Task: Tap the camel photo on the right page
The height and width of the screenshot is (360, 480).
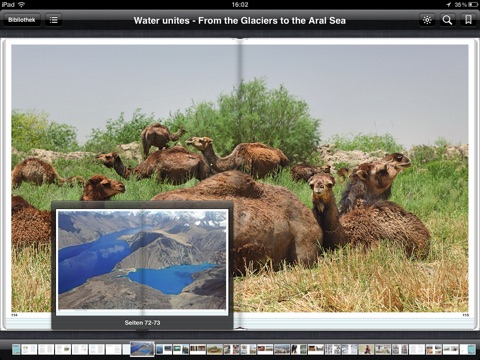Action: pos(354,178)
